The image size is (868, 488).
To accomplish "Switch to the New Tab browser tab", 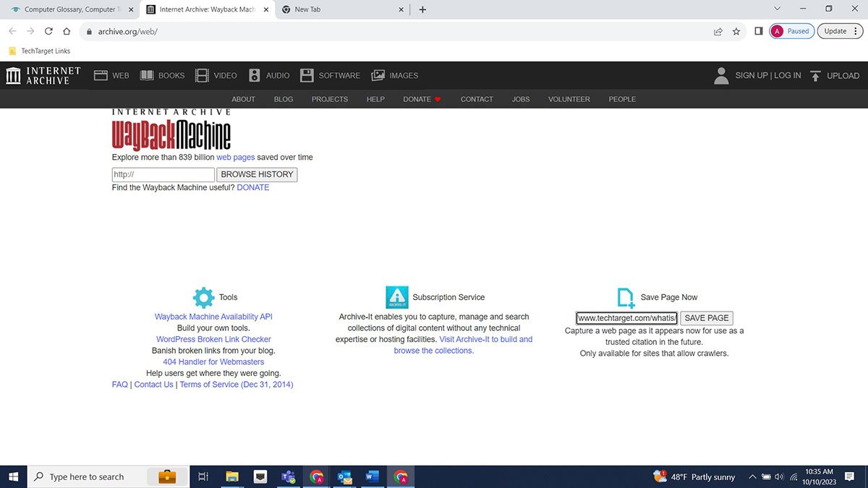I will [x=340, y=9].
